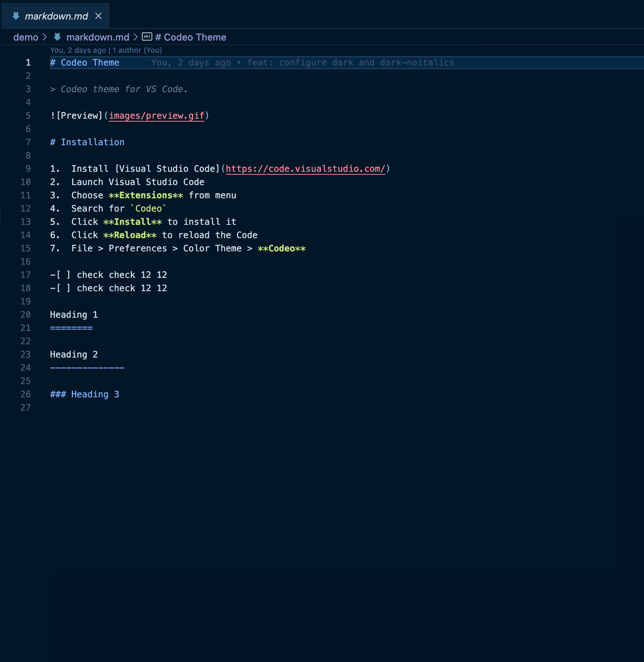Click the inline blame 'feat: configure dark' annotation

[x=302, y=63]
